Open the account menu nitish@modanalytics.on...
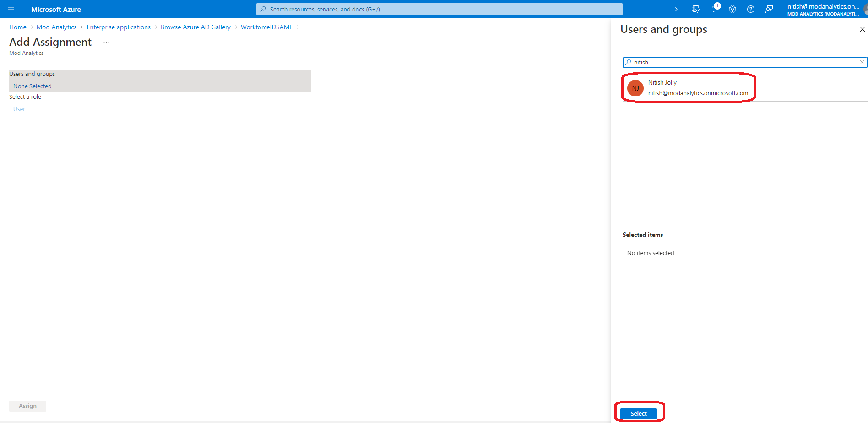Viewport: 868px width, 423px height. [x=823, y=9]
